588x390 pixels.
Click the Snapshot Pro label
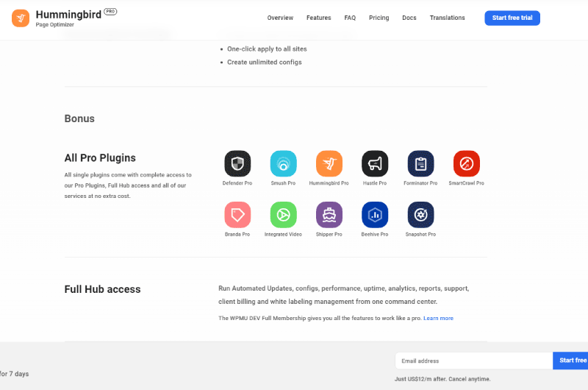click(x=420, y=234)
